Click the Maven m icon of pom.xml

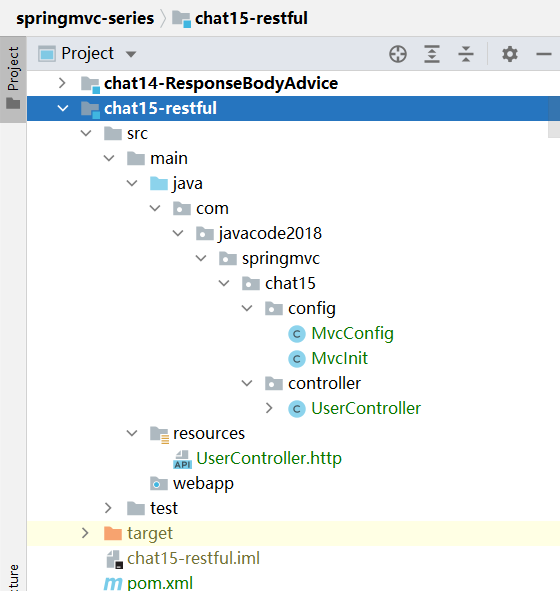tap(113, 584)
